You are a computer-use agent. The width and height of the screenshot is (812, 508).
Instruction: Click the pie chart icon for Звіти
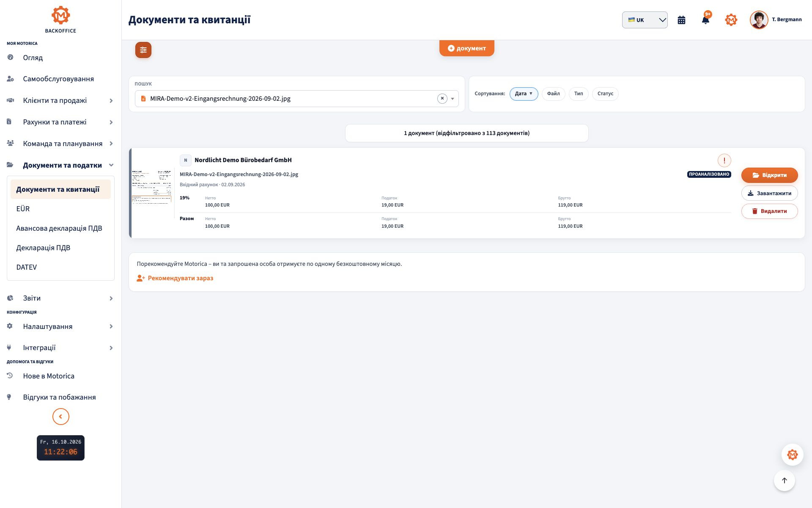coord(10,298)
